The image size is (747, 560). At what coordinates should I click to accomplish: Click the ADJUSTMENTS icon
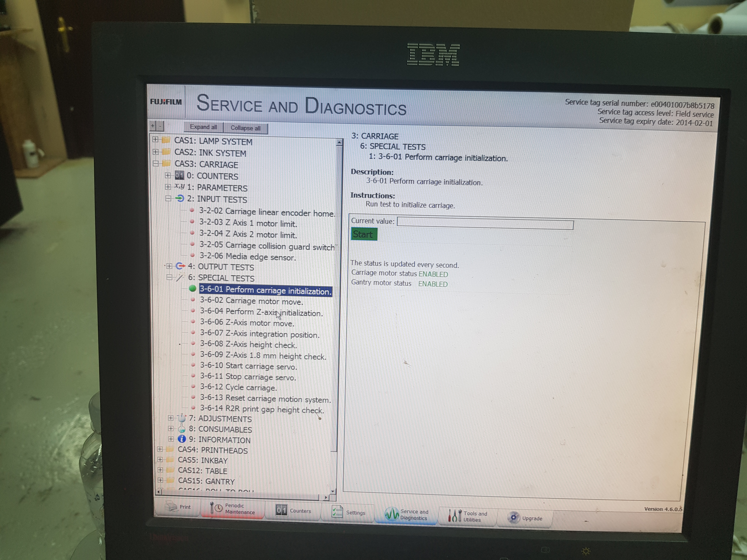182,418
